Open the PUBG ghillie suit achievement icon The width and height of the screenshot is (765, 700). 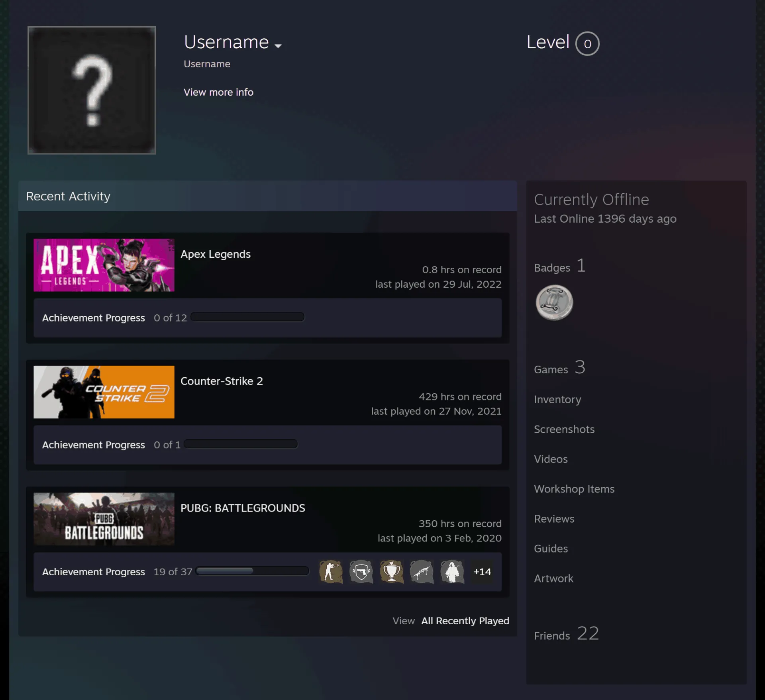point(452,572)
